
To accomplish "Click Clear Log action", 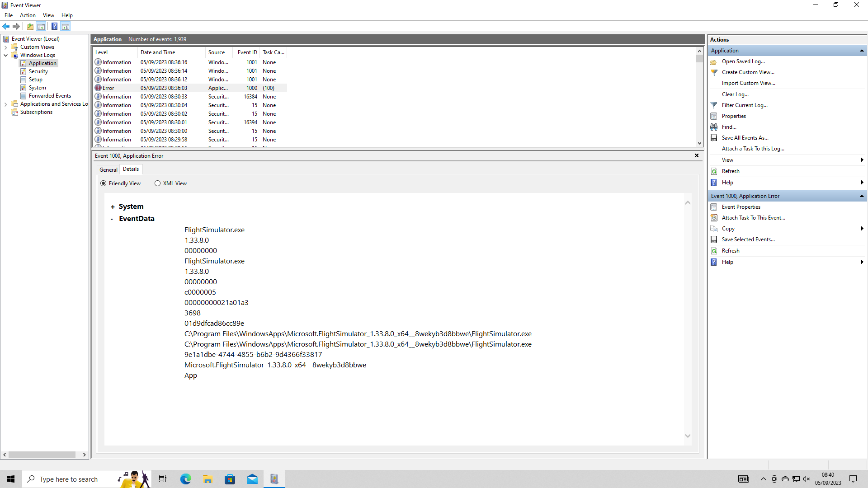I will point(735,94).
